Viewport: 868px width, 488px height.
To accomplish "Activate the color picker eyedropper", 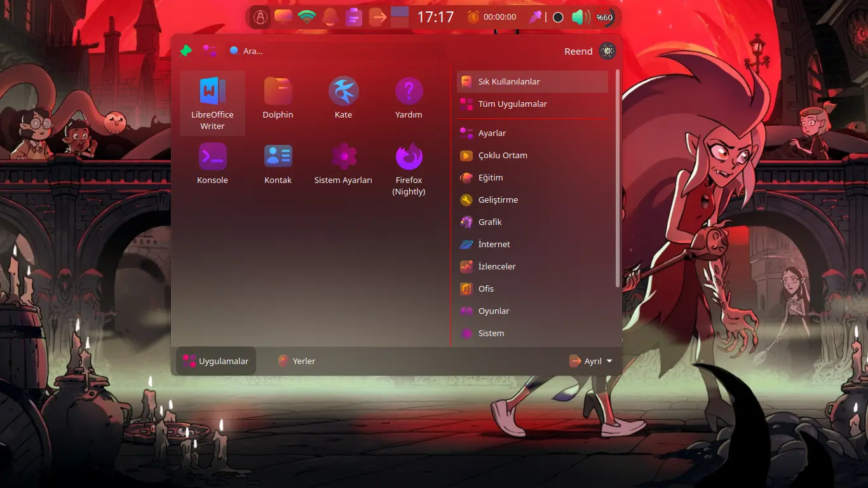I will point(535,17).
